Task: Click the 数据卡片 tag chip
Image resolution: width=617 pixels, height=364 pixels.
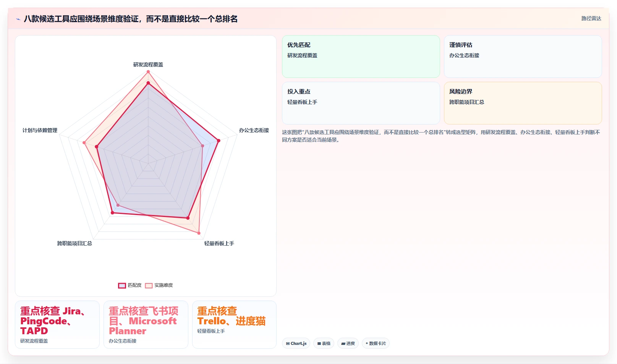Action: [376, 343]
